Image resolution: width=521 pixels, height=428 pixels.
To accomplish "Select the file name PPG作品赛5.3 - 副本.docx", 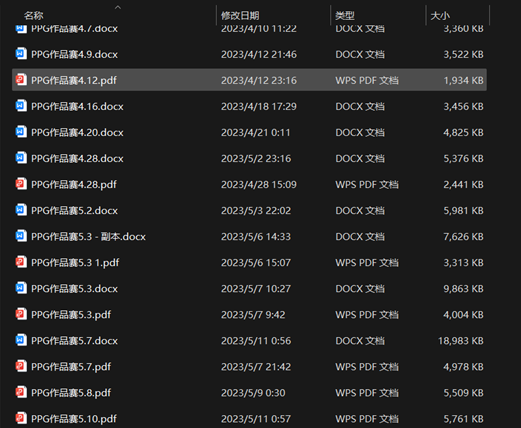I will [x=88, y=236].
